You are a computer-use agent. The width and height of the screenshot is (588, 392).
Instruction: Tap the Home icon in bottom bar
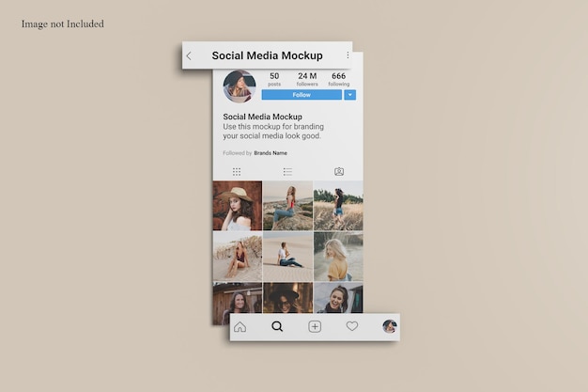tap(240, 327)
